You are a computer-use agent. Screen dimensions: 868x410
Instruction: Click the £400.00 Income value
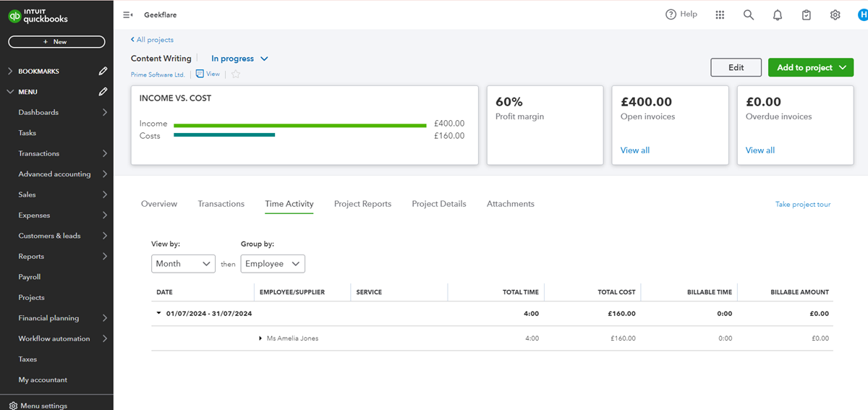[x=449, y=124]
